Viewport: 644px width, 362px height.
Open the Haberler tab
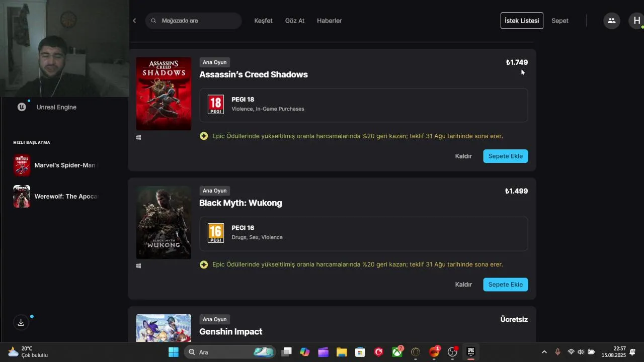coord(330,21)
